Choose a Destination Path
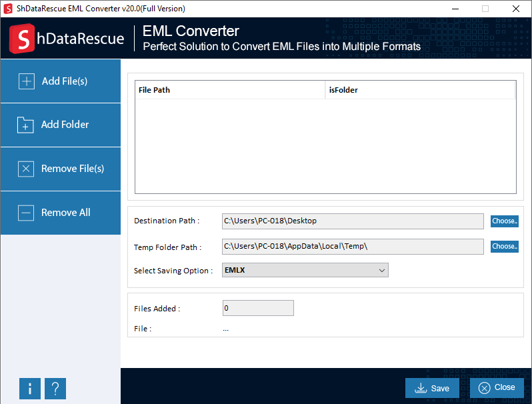The width and height of the screenshot is (532, 404). [x=504, y=221]
